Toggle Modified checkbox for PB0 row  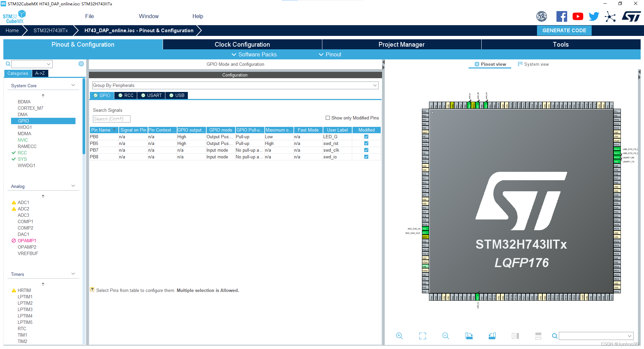(366, 137)
